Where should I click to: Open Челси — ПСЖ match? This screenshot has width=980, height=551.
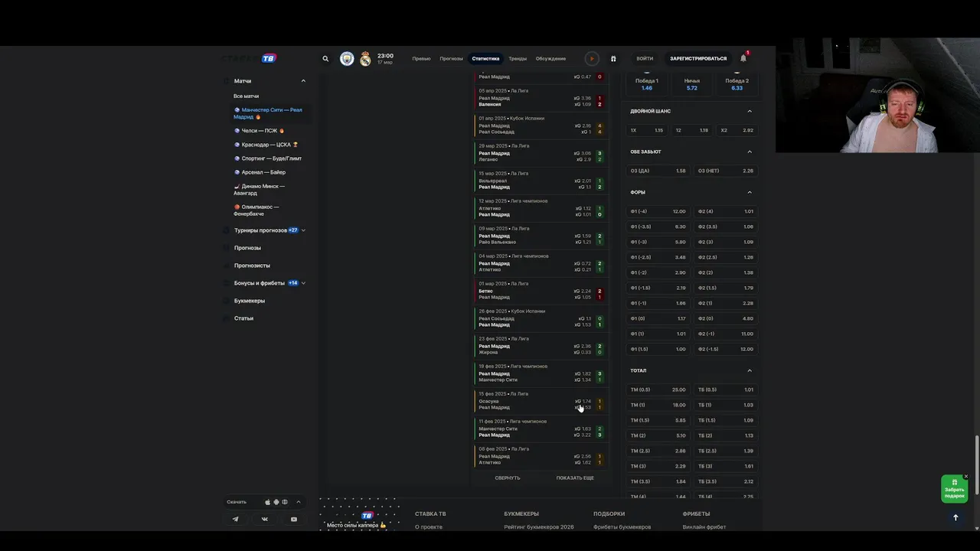pos(259,131)
